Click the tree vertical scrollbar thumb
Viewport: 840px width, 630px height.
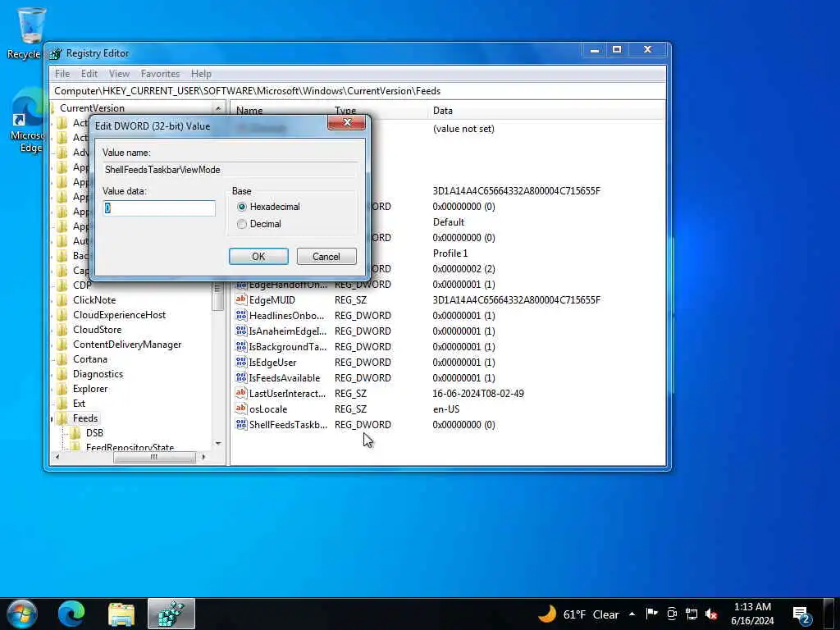click(x=217, y=295)
